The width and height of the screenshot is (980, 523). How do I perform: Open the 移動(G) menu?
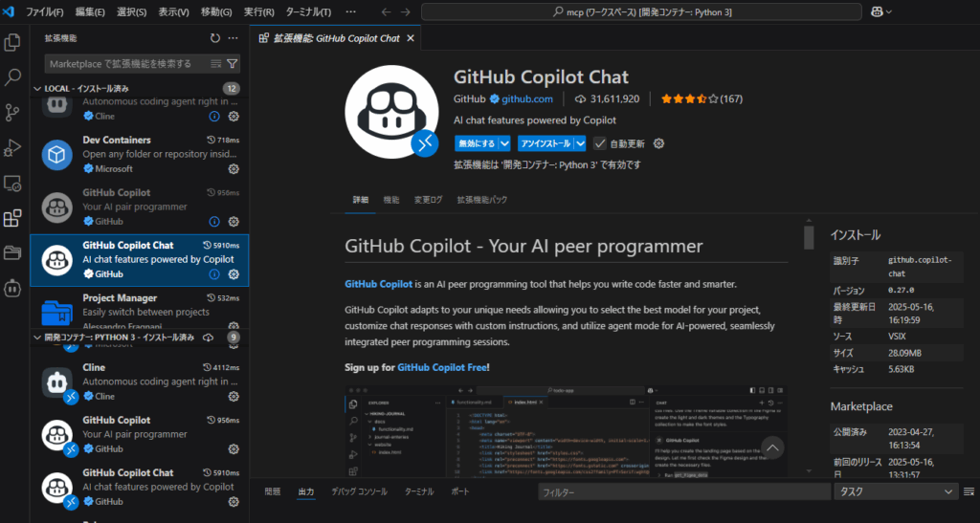[216, 11]
